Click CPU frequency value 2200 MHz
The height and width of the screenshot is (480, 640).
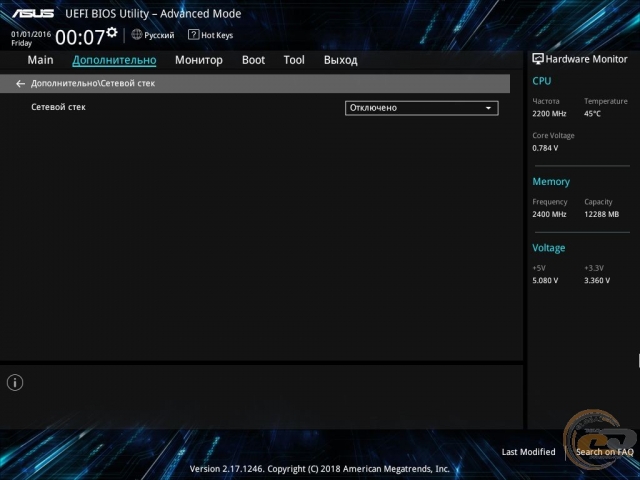coord(549,114)
